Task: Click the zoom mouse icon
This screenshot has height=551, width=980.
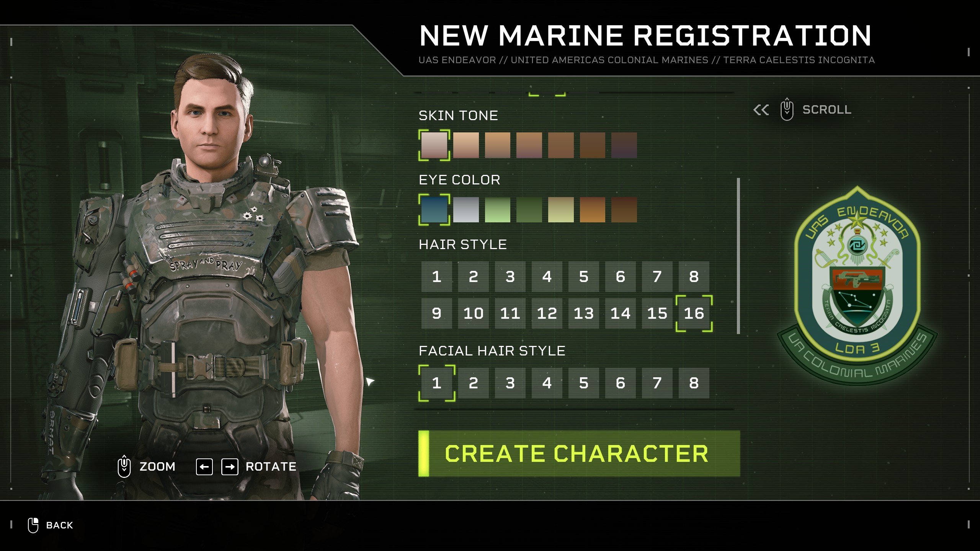Action: pyautogui.click(x=124, y=466)
